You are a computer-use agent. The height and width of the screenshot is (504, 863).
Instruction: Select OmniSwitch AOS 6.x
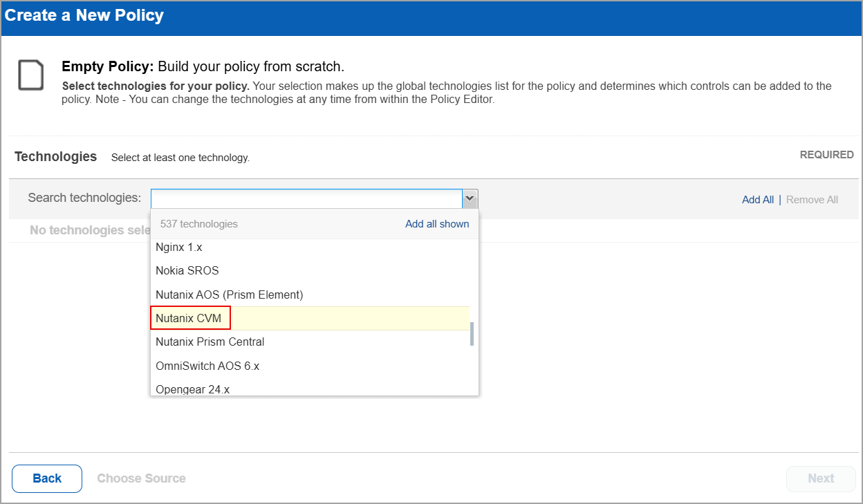coord(310,366)
